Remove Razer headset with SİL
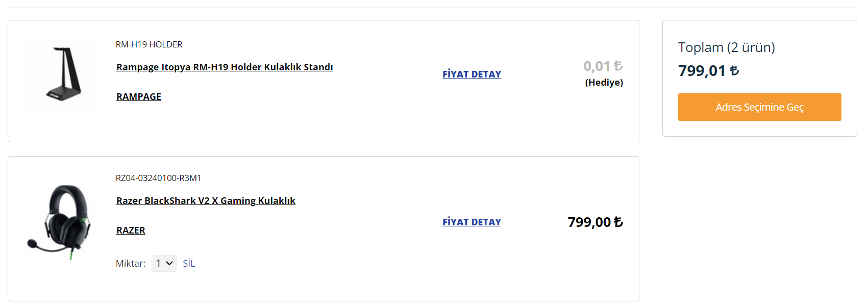Image resolution: width=868 pixels, height=308 pixels. pyautogui.click(x=189, y=264)
